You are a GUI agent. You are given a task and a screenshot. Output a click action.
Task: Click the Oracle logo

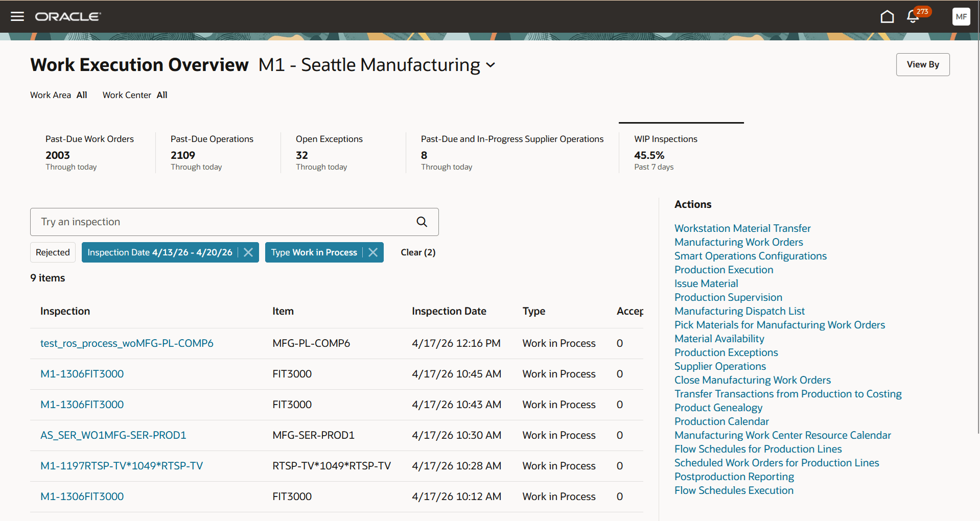(68, 16)
